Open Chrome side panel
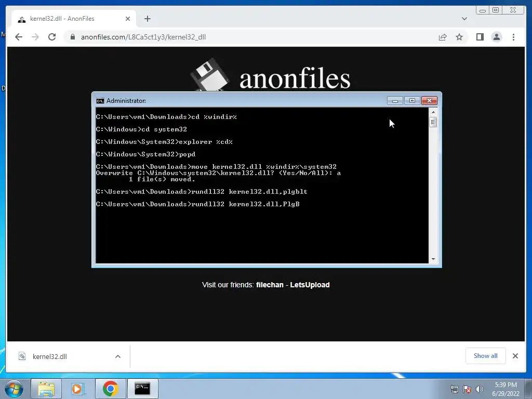The height and width of the screenshot is (399, 532). 480,37
